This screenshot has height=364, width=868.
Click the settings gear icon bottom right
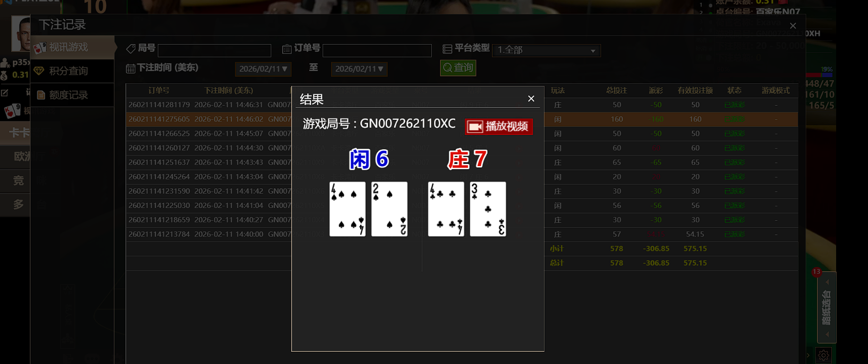coord(823,356)
